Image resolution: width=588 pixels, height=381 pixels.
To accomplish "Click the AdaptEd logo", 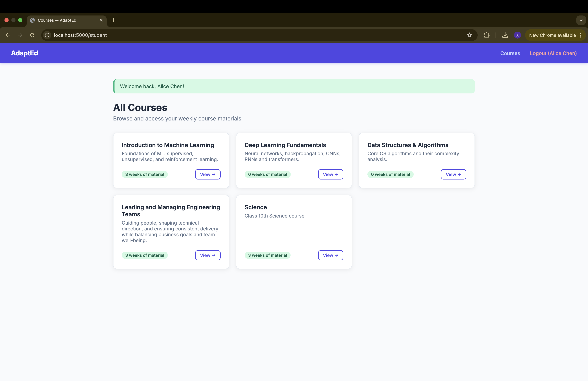I will pyautogui.click(x=24, y=53).
